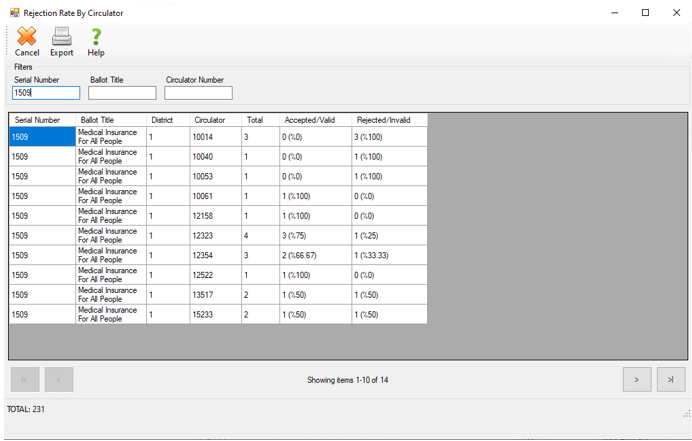Click into the Ballot Title filter field
The height and width of the screenshot is (441, 692).
point(122,93)
